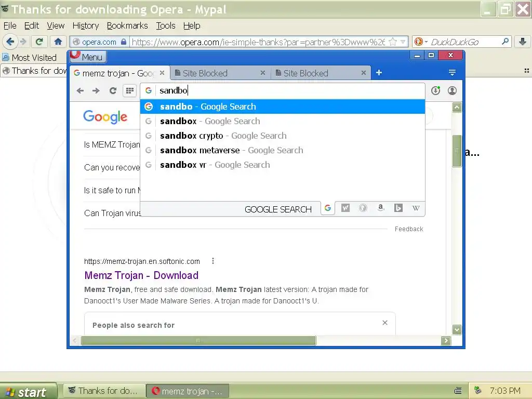Switch to the second Site Blocked tab
The height and width of the screenshot is (399, 532).
[321, 73]
